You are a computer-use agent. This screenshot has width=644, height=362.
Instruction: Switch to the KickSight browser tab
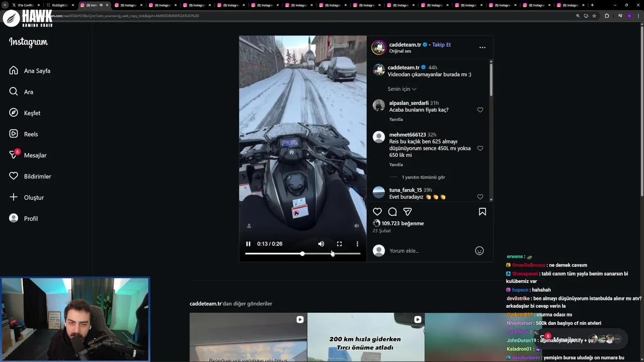point(60,5)
